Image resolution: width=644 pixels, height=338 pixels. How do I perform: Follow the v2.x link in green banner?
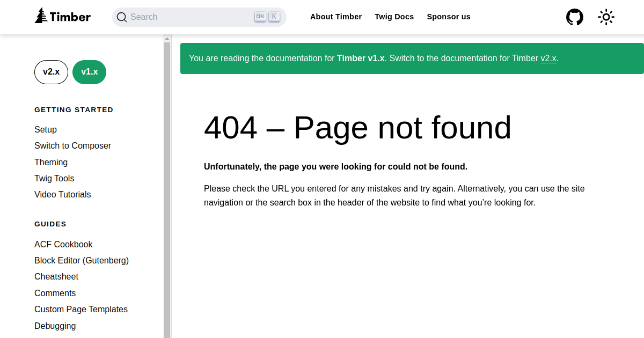[548, 58]
